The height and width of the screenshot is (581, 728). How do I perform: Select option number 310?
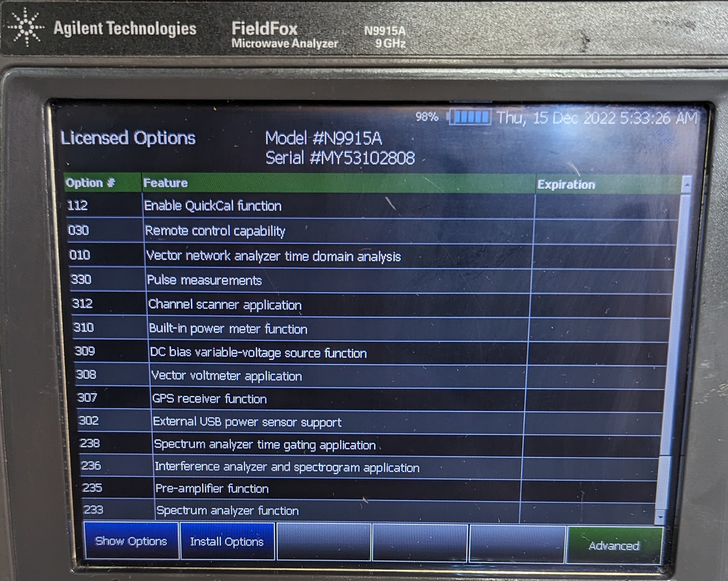83,327
